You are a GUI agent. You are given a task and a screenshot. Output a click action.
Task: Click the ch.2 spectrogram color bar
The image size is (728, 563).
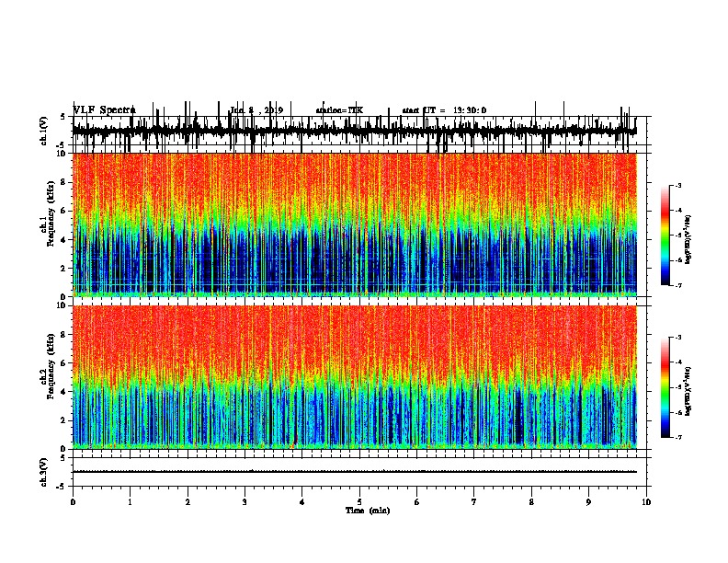tap(665, 387)
